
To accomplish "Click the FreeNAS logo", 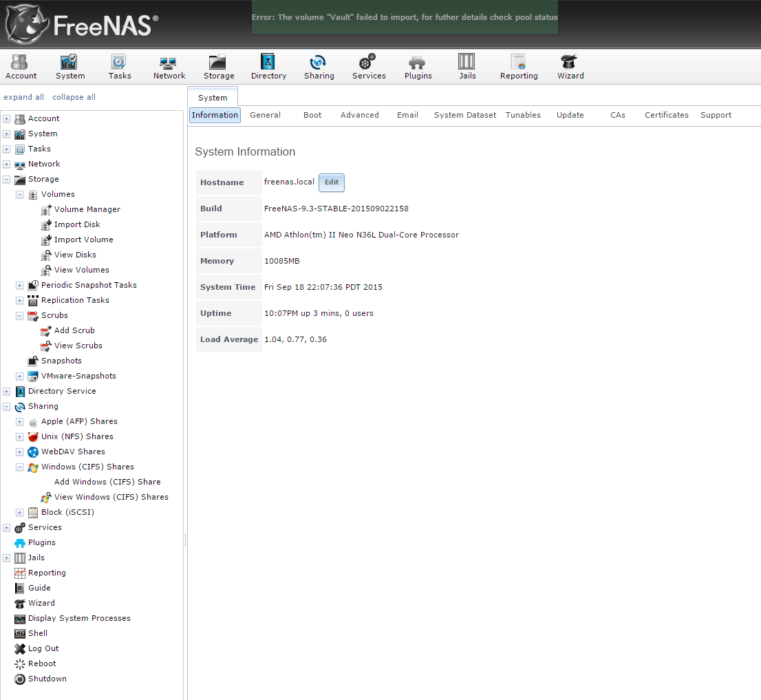I will [81, 24].
